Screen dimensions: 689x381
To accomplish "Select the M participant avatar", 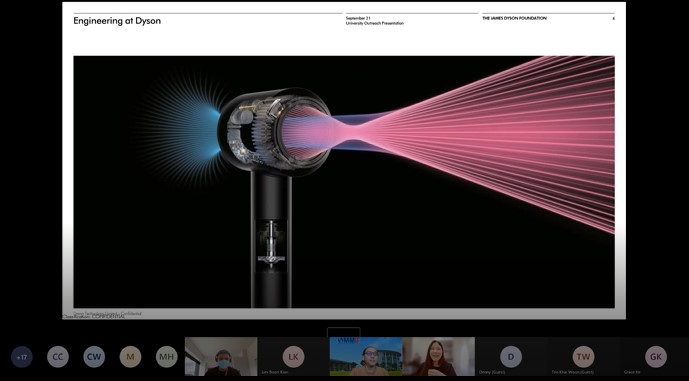I will tap(131, 357).
